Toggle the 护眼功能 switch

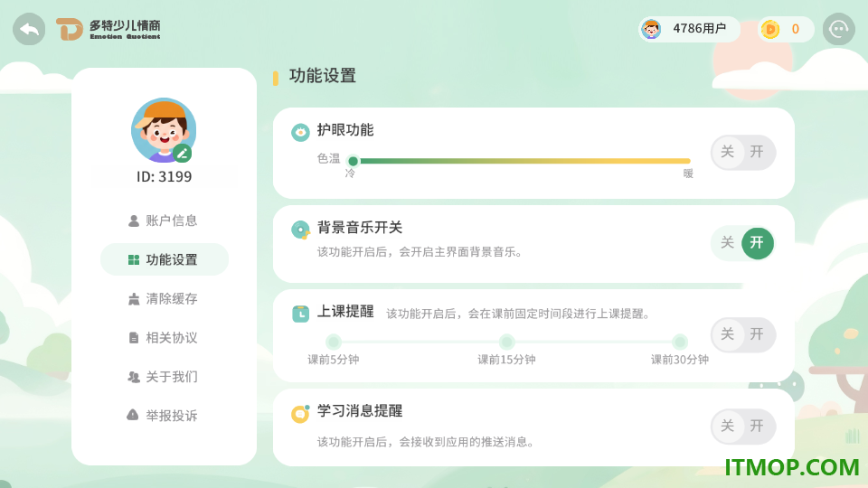(742, 152)
